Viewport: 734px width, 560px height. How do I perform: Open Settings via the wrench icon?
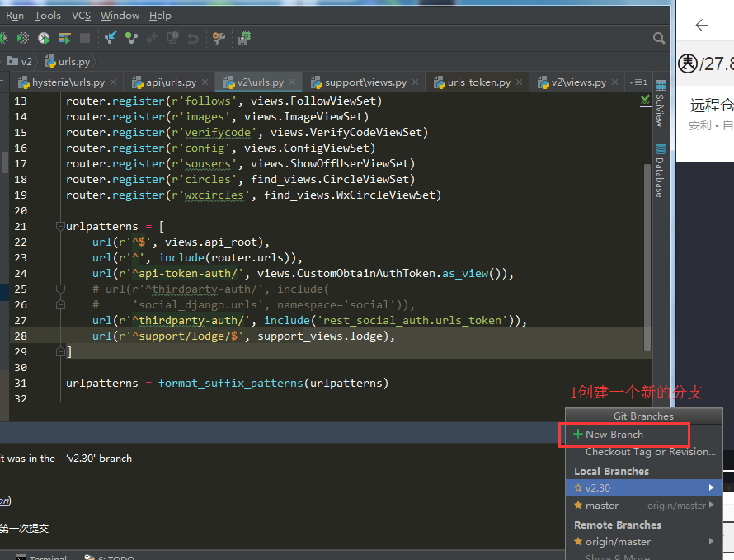click(219, 38)
